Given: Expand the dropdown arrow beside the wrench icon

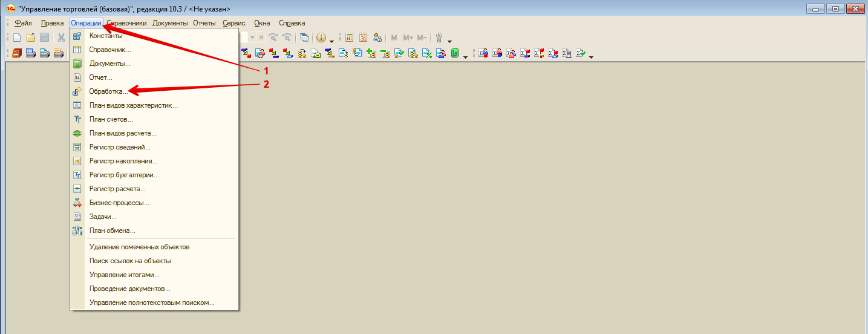Looking at the screenshot, I should [450, 39].
